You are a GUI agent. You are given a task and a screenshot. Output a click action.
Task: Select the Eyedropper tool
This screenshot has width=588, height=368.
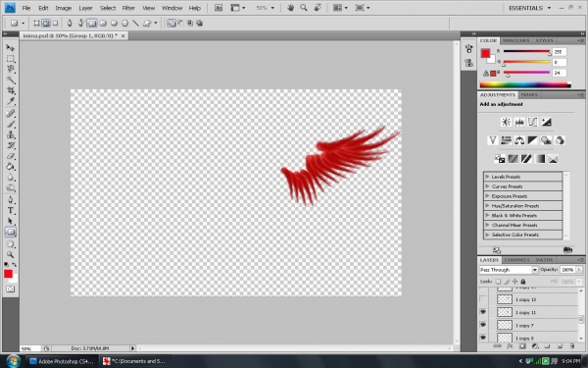(x=10, y=101)
